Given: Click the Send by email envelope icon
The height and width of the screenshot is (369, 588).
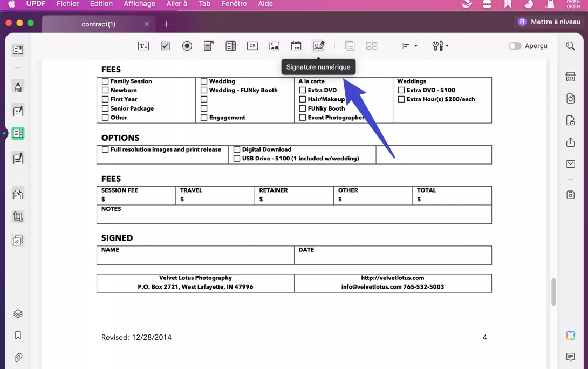Looking at the screenshot, I should pos(570,164).
